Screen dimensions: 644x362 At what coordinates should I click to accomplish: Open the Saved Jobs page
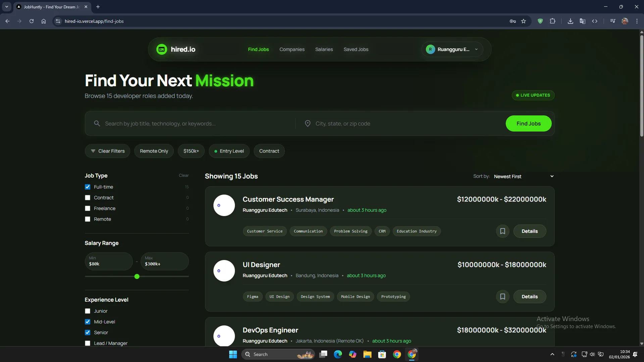[x=356, y=49]
